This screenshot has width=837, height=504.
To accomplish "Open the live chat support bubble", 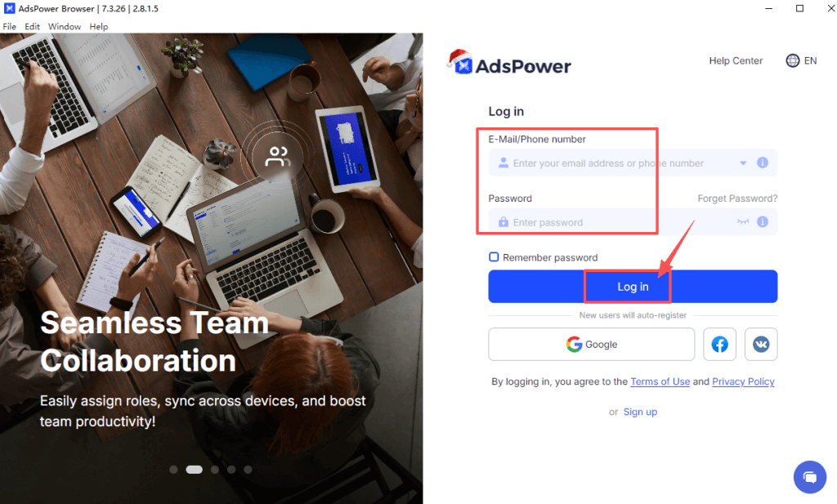I will click(810, 477).
